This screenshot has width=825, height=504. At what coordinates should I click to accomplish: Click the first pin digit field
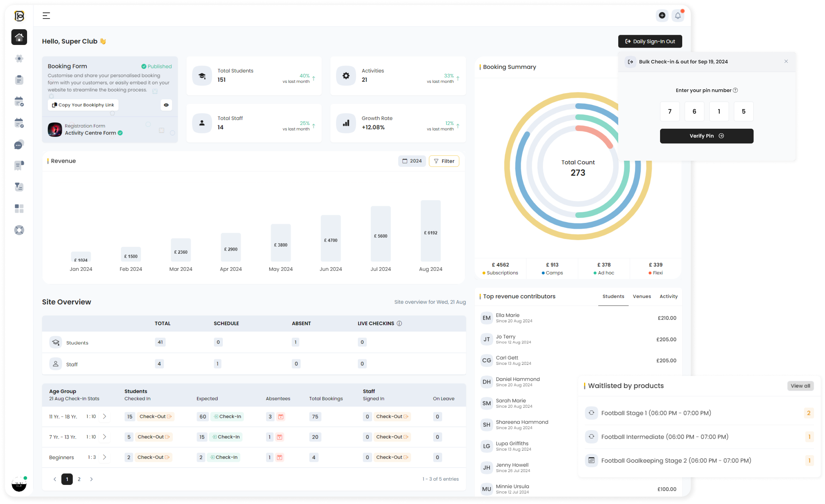click(670, 111)
